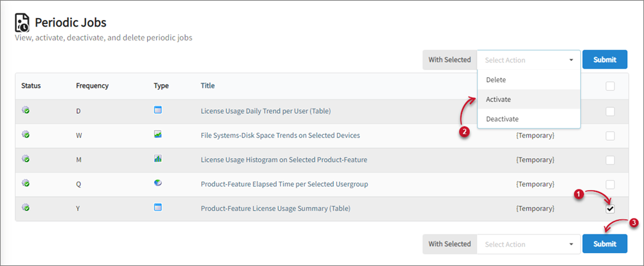This screenshot has height=266, width=644.
Task: Click the status icon for weekly job row
Action: tap(26, 135)
